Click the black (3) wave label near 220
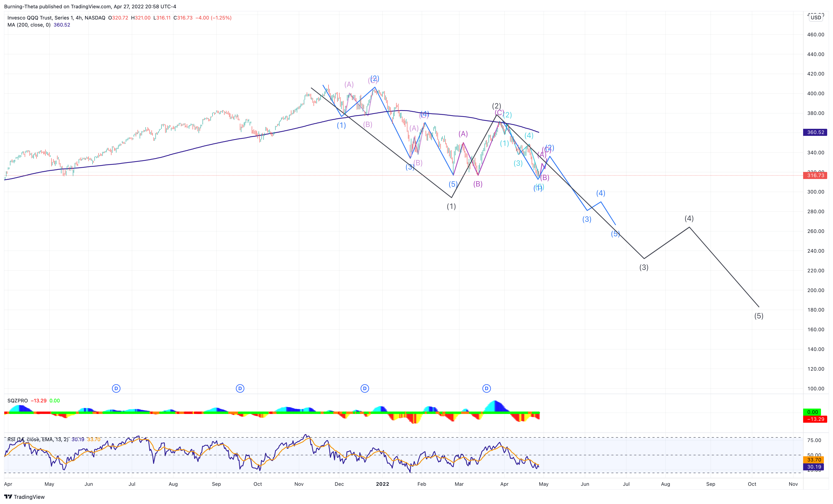833x504 pixels. 644,267
